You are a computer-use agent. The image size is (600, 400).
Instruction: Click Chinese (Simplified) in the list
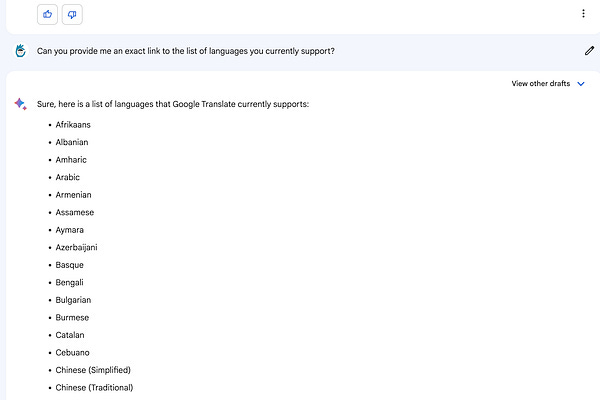point(93,370)
